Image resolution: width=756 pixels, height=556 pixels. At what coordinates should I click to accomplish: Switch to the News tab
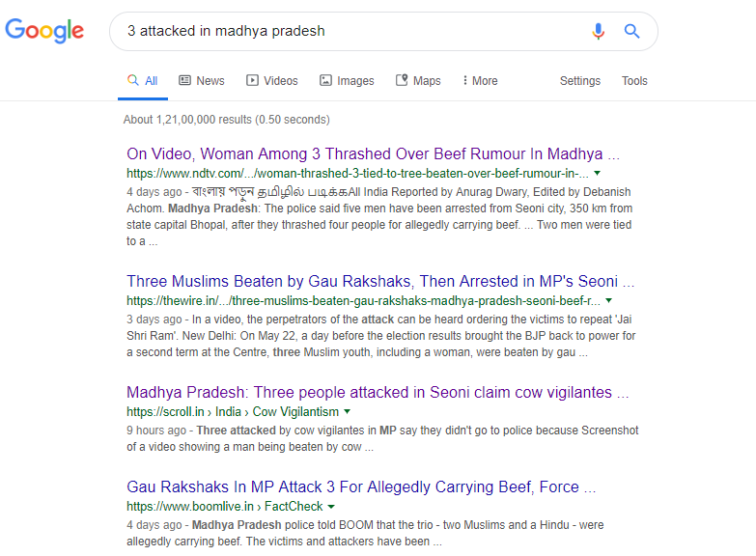pos(202,80)
